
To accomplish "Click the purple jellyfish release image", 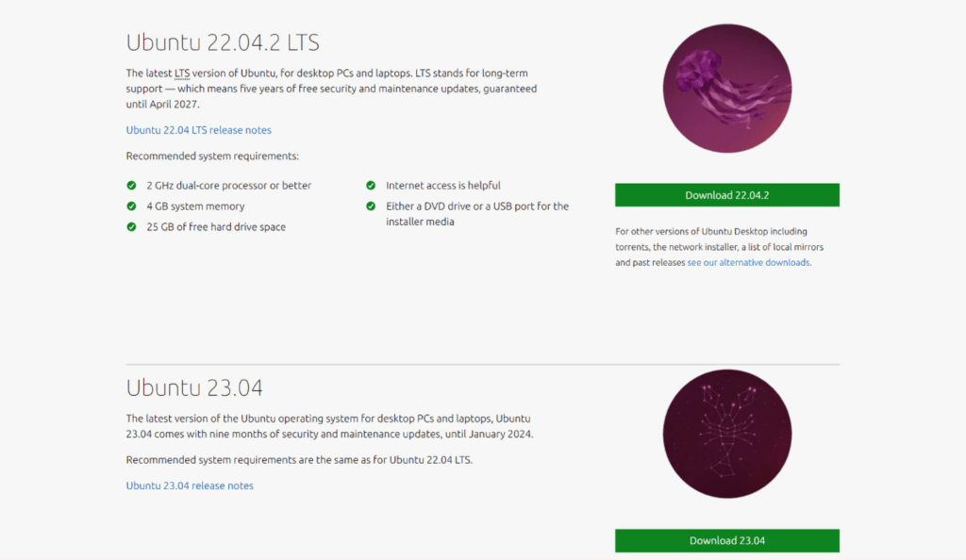I will click(727, 89).
